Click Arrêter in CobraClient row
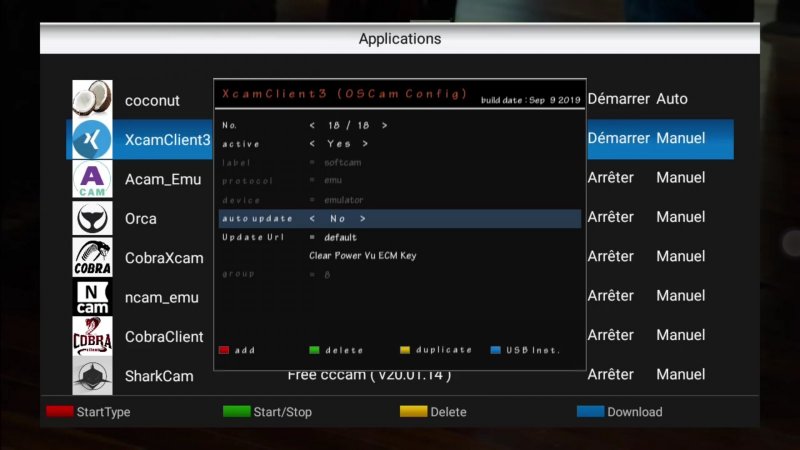The height and width of the screenshot is (450, 800). pyautogui.click(x=611, y=335)
